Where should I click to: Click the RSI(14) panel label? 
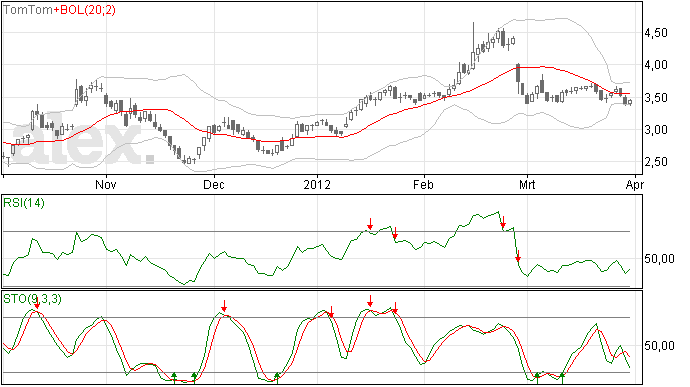click(24, 203)
